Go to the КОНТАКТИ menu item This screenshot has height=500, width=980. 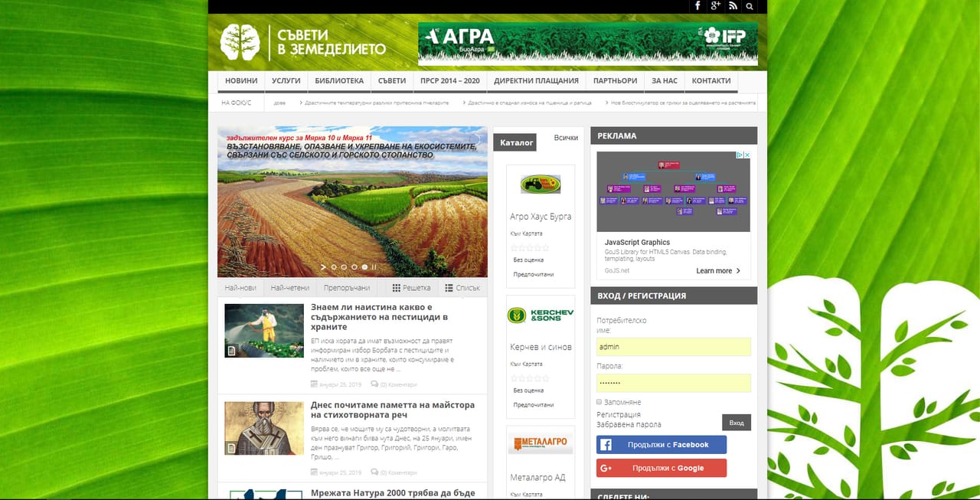coord(711,81)
